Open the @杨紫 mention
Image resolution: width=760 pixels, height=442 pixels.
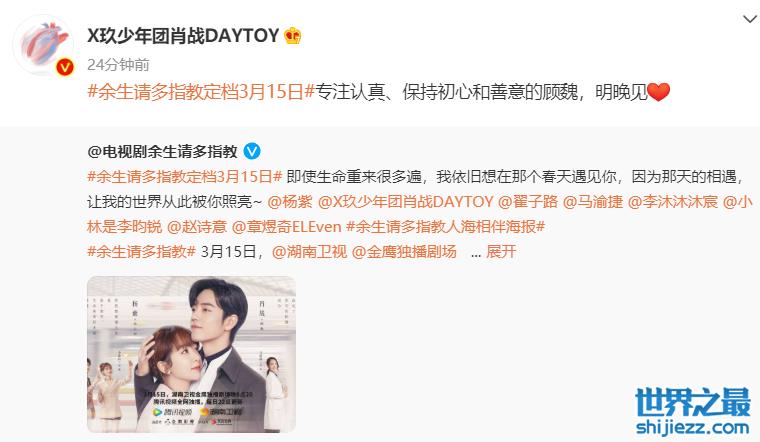tap(290, 202)
